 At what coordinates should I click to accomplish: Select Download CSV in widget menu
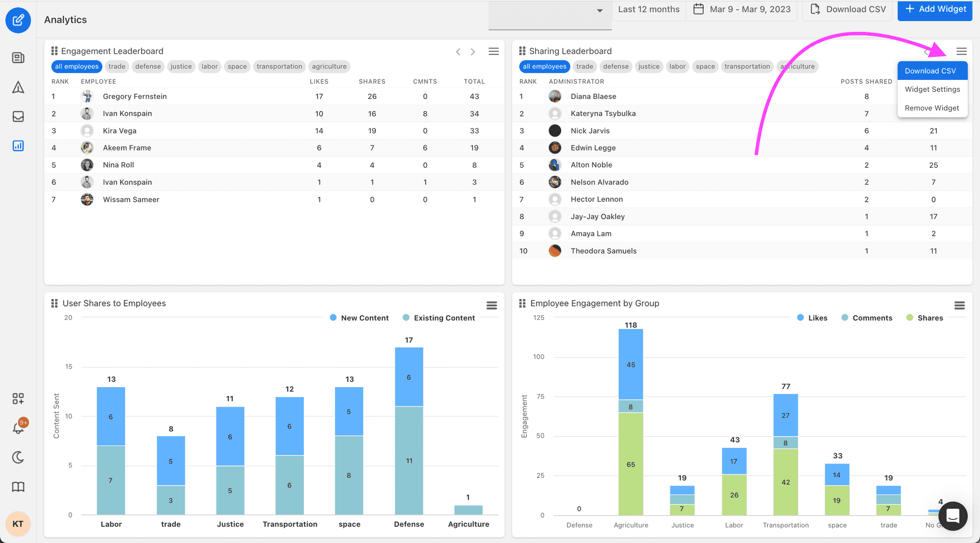[932, 71]
